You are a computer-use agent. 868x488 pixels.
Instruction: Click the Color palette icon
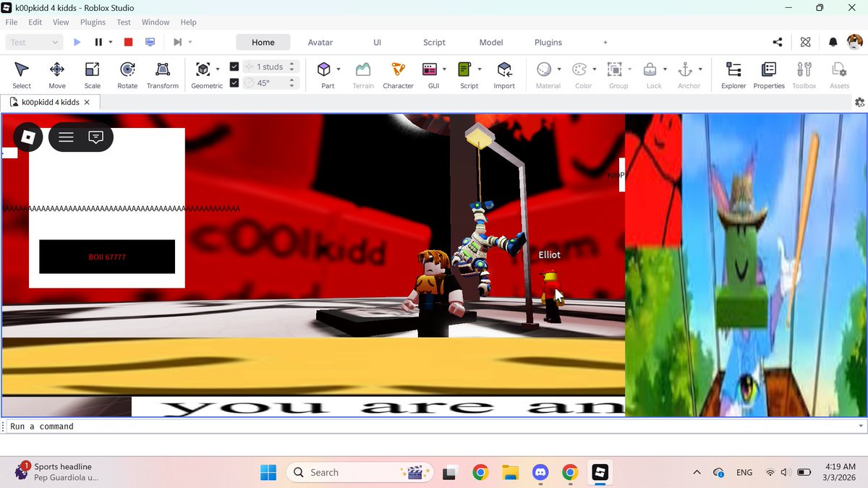click(x=579, y=69)
